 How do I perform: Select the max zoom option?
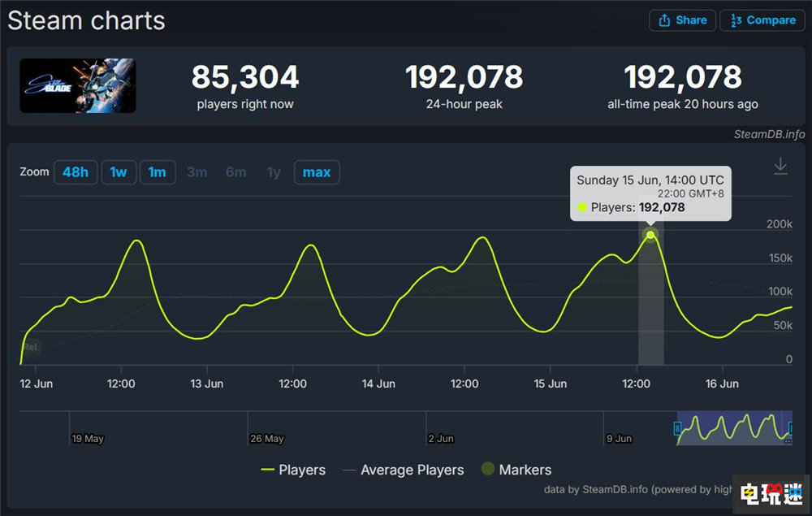(x=317, y=171)
